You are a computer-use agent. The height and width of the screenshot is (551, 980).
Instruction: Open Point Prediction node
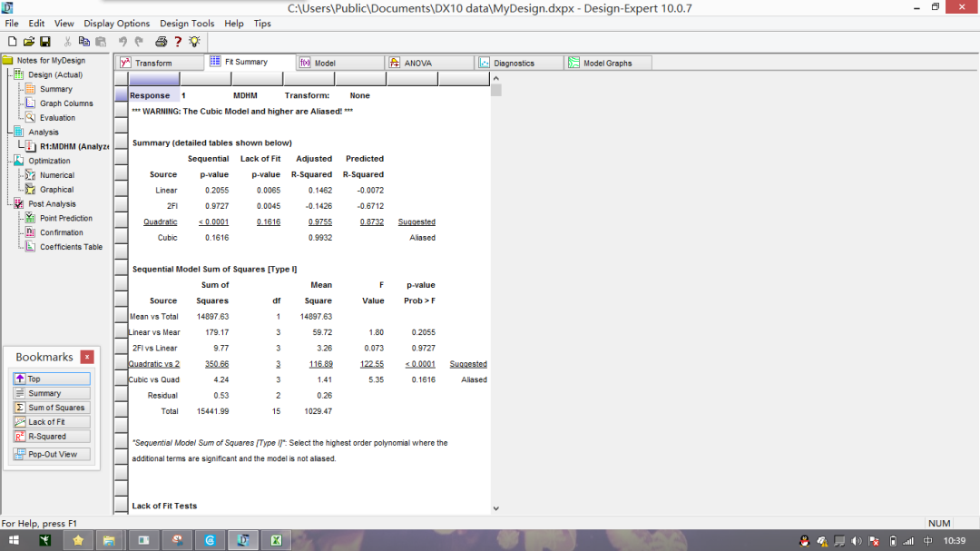65,218
